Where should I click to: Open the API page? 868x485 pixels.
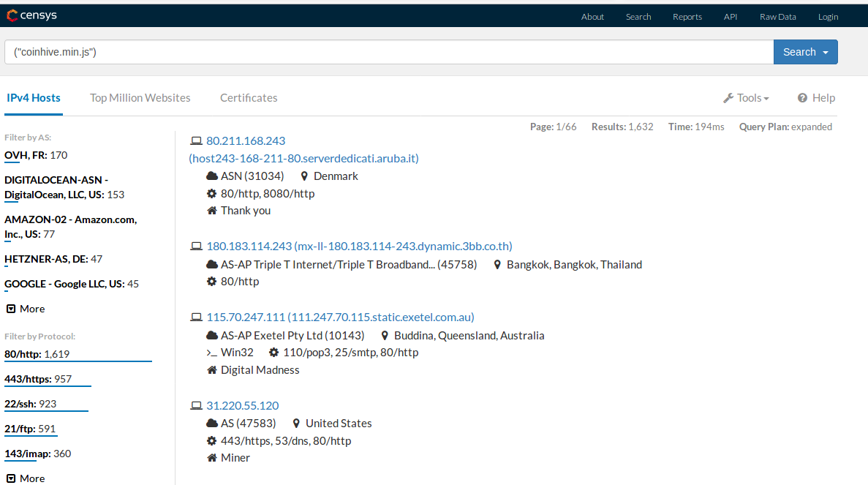coord(731,17)
